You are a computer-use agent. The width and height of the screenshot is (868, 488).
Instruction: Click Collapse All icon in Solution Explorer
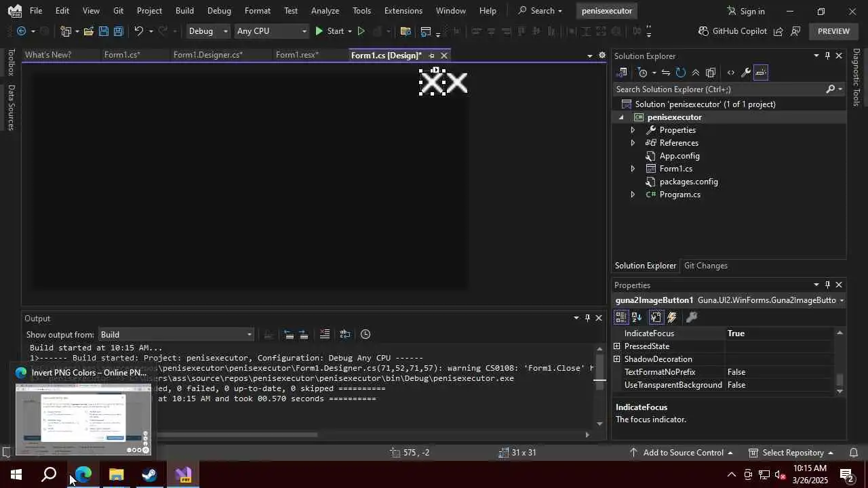pyautogui.click(x=695, y=73)
